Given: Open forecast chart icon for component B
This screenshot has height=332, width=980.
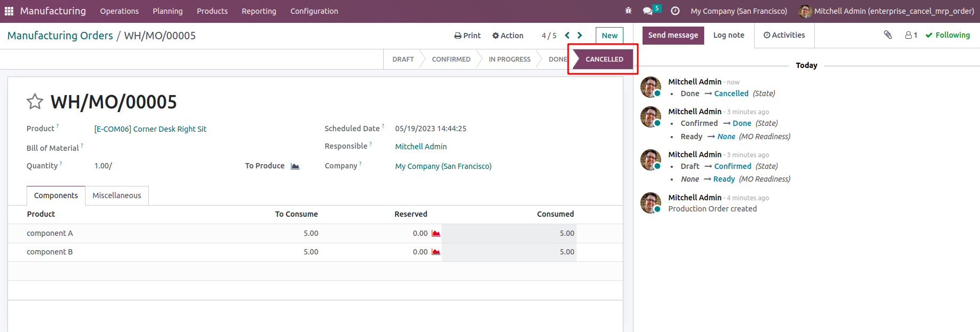Looking at the screenshot, I should 436,252.
